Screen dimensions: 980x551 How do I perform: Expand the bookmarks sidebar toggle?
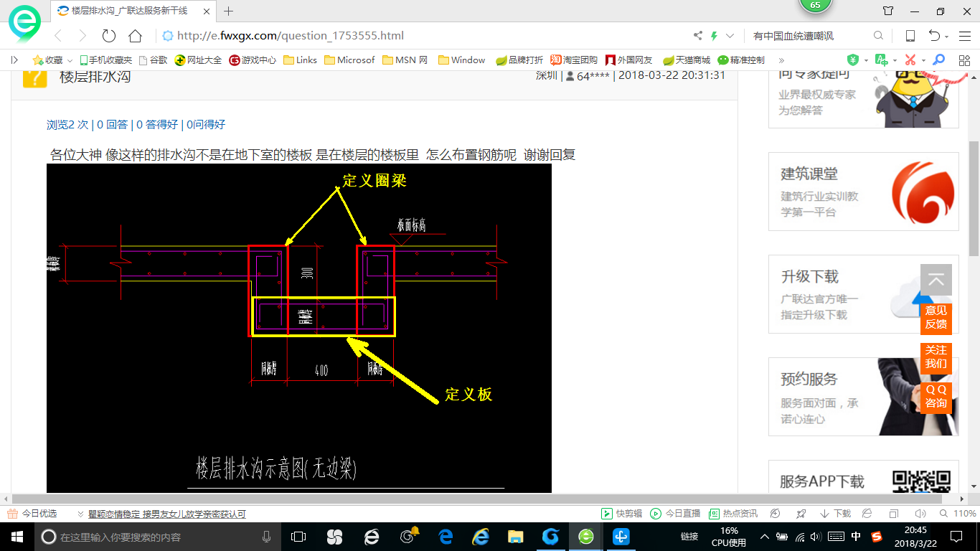pyautogui.click(x=14, y=60)
